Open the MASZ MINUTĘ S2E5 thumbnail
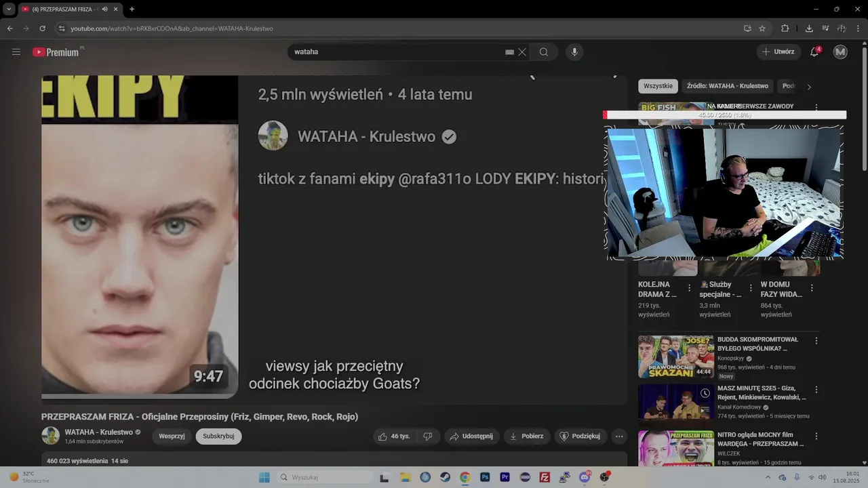 [675, 401]
